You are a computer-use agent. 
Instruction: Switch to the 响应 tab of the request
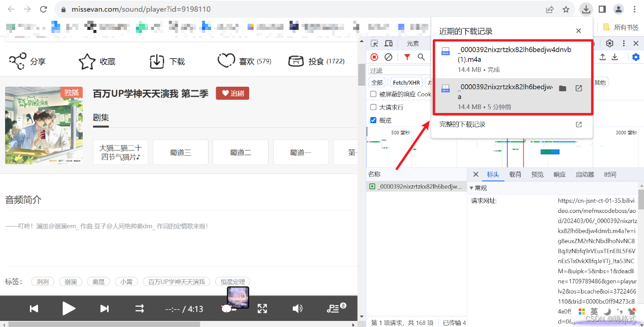tap(559, 174)
